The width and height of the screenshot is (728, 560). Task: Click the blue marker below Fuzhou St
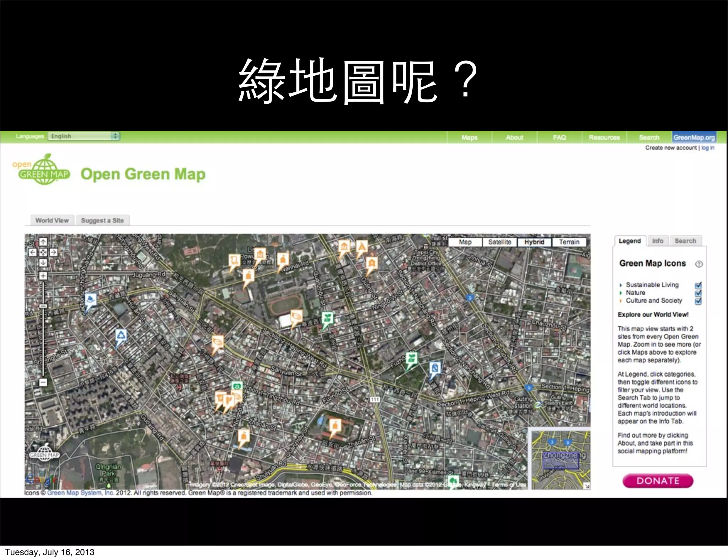(x=435, y=368)
